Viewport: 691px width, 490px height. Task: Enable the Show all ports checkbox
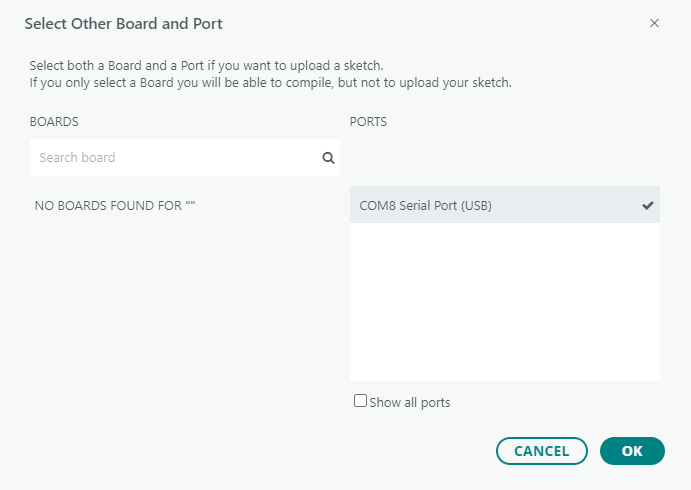(x=360, y=401)
